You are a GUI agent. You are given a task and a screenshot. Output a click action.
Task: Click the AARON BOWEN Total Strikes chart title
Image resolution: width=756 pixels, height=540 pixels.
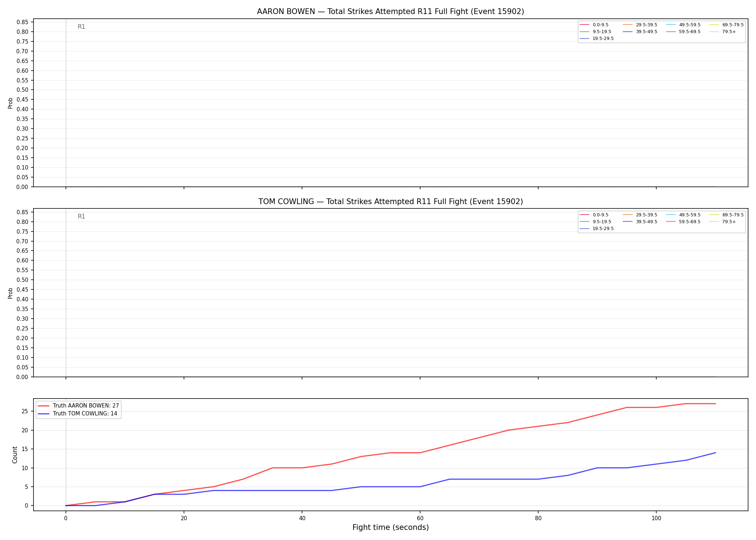(x=390, y=12)
